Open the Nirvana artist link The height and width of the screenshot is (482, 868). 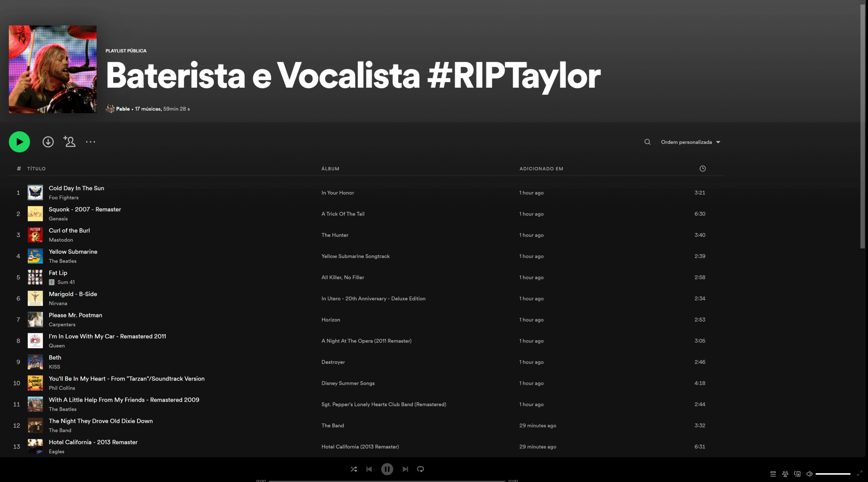point(58,303)
